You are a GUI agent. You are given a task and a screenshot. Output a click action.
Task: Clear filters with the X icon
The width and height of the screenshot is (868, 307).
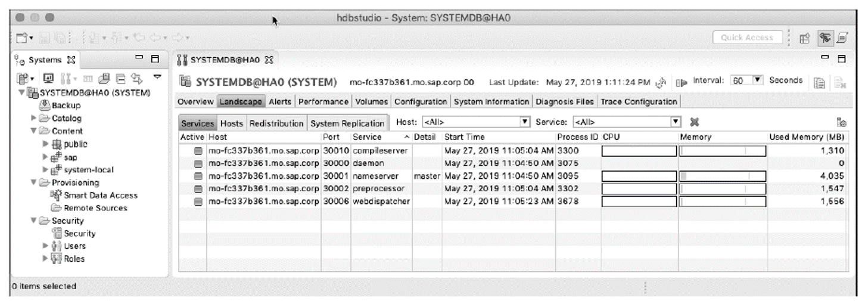click(694, 123)
